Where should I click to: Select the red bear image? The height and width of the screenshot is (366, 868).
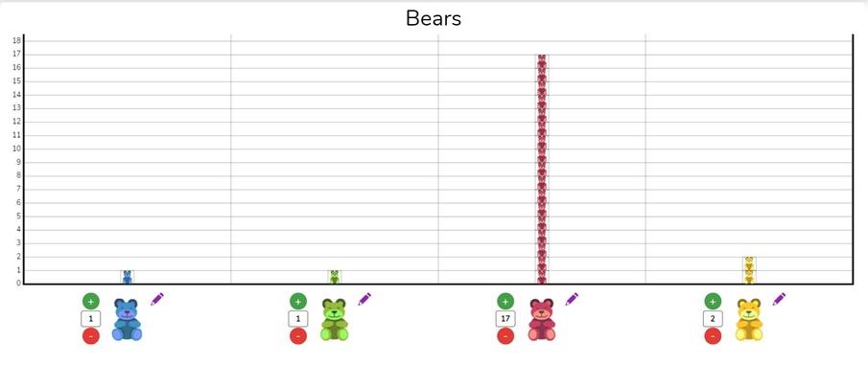[x=541, y=320]
